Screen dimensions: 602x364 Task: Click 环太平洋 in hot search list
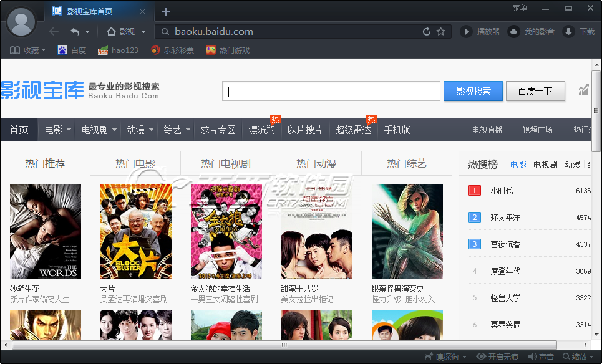pos(505,218)
